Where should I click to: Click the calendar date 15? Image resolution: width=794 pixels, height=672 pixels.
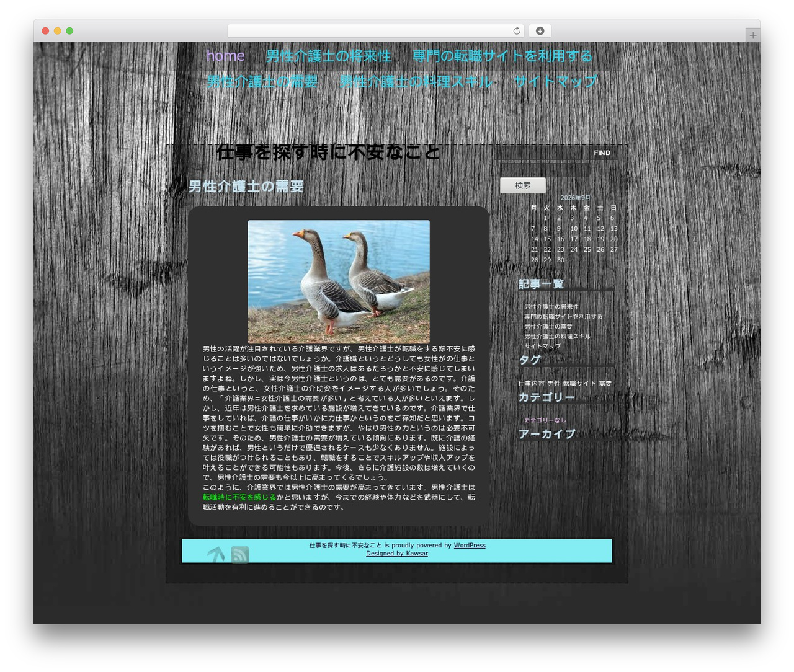tap(547, 239)
